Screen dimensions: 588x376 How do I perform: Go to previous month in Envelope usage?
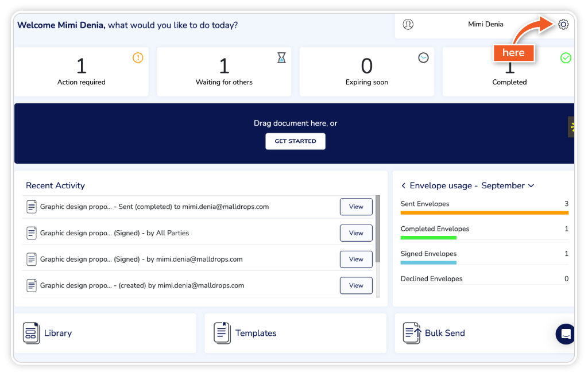404,185
